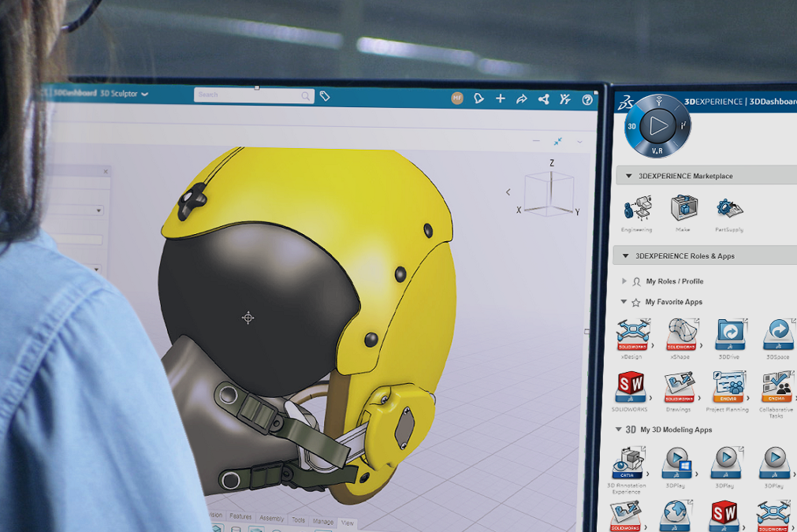Open the help question mark icon
This screenshot has height=532, width=797.
[587, 99]
